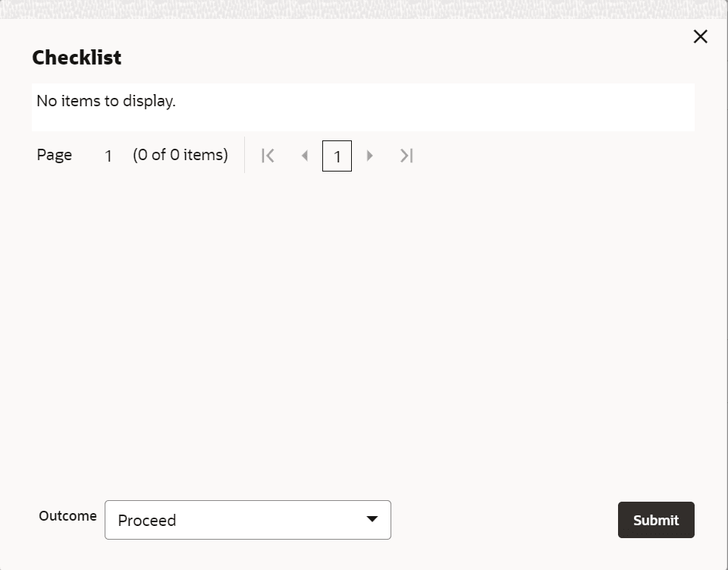Click the '(0 of 0 items)' count text

[x=180, y=155]
